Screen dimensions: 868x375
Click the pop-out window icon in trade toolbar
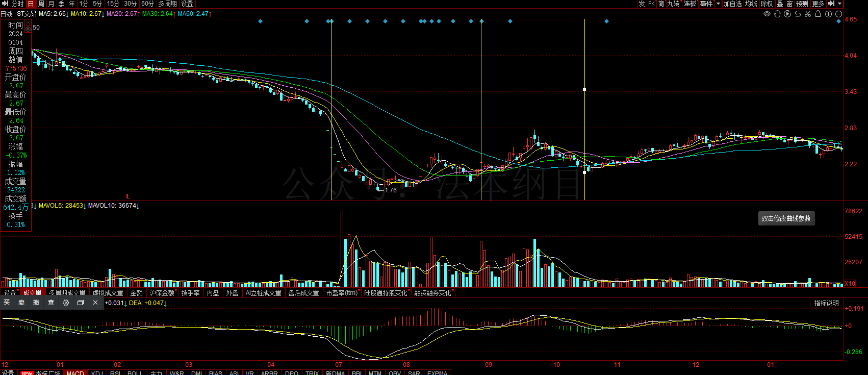pyautogui.click(x=81, y=303)
